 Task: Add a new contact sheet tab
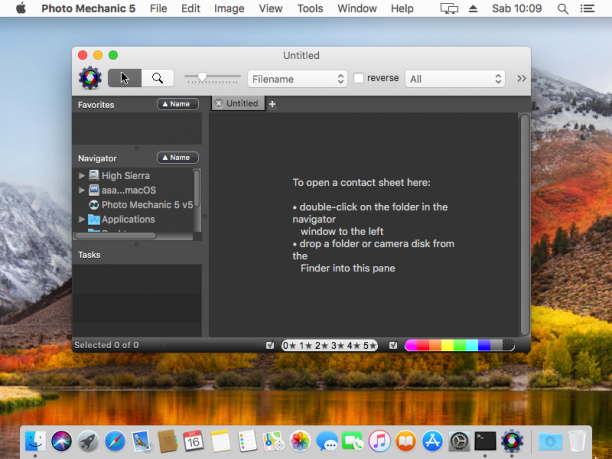[272, 104]
